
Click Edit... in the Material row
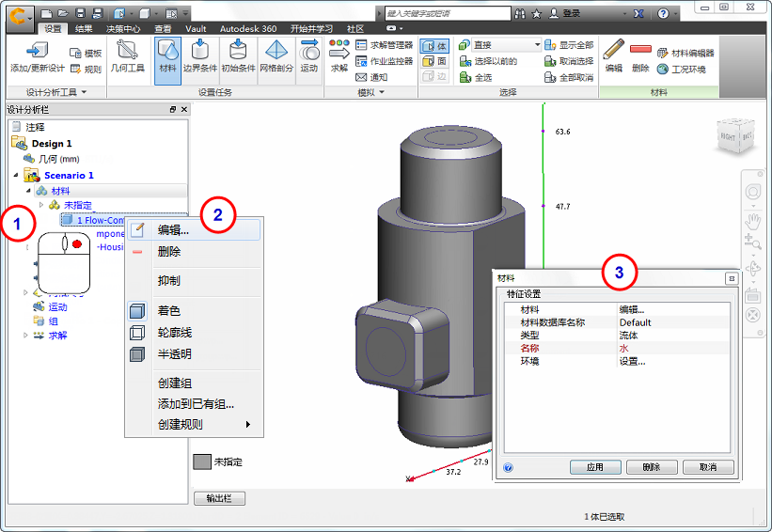pos(631,309)
